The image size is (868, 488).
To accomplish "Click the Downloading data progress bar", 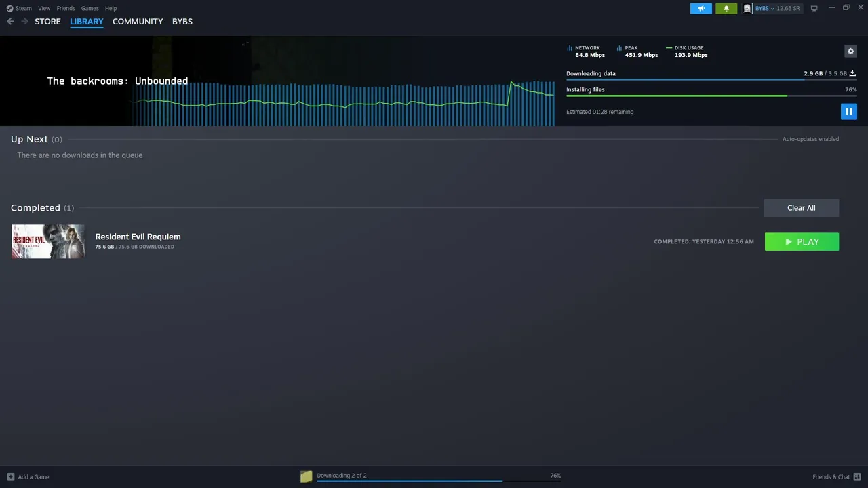I will click(711, 79).
